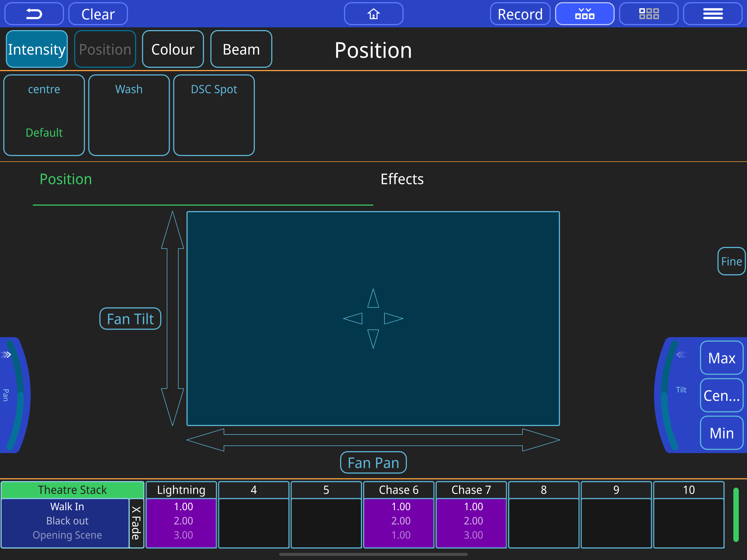Click the right arrow in position grid

(393, 318)
